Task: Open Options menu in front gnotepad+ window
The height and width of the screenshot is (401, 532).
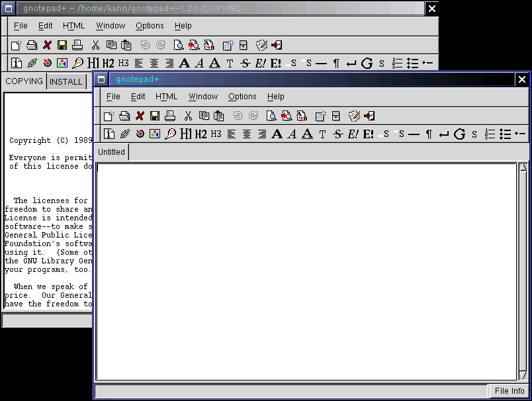Action: (x=242, y=97)
